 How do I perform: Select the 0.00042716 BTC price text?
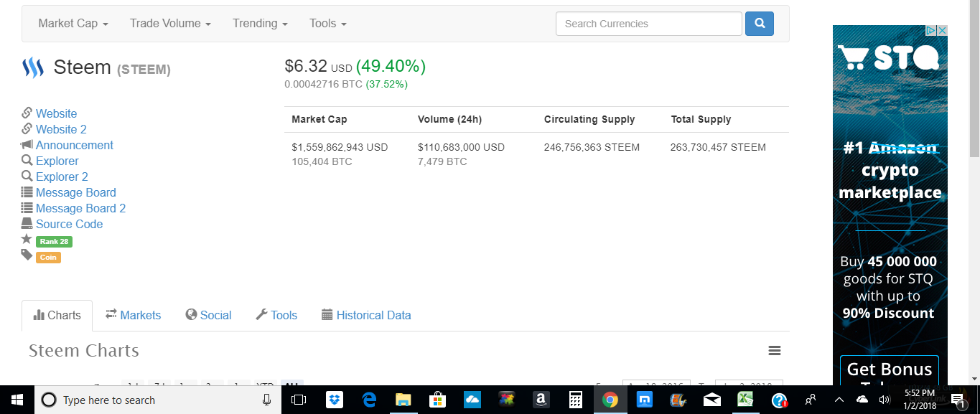click(x=323, y=84)
